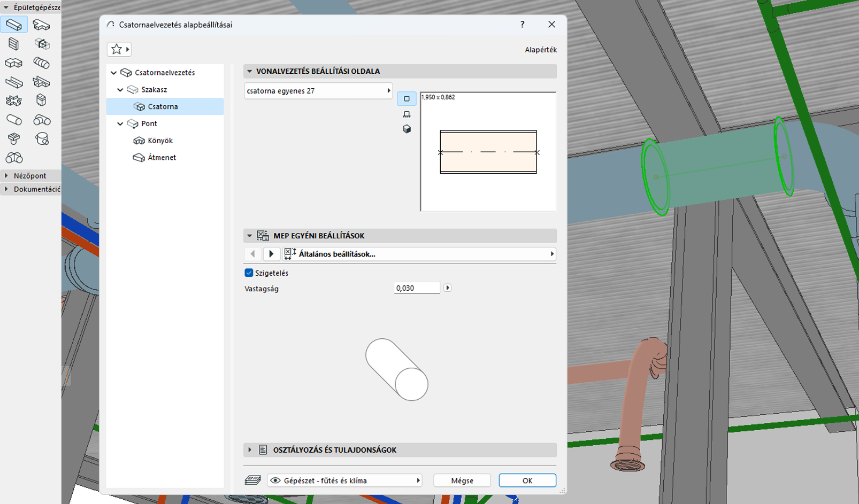859x504 pixels.
Task: Switch preview to 2D plan view
Action: point(407,99)
